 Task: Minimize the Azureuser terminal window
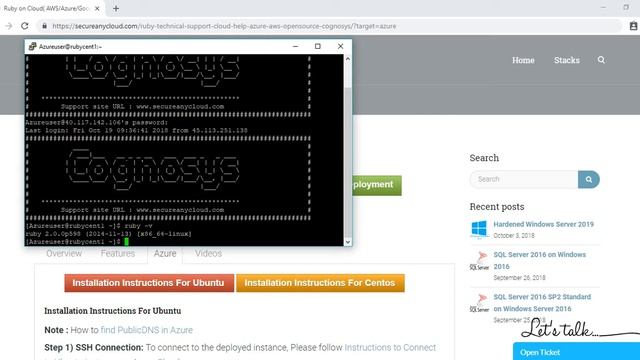(x=296, y=47)
